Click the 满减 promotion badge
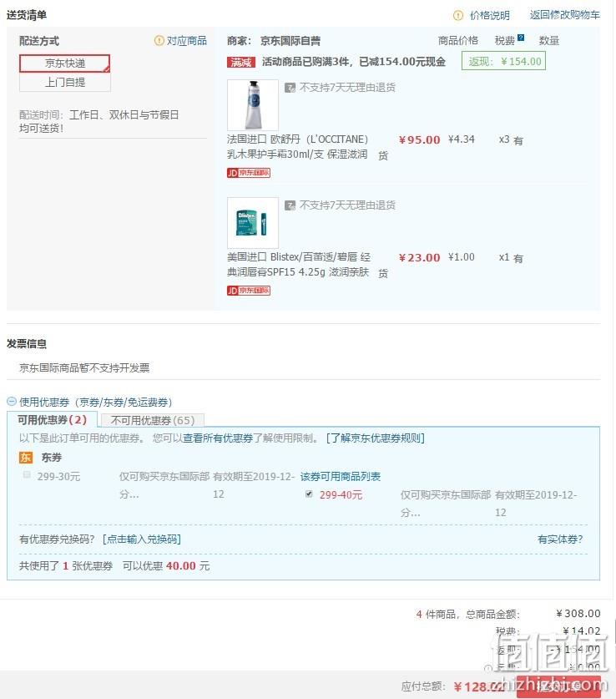Screen dimensions: 616x699 [241, 62]
